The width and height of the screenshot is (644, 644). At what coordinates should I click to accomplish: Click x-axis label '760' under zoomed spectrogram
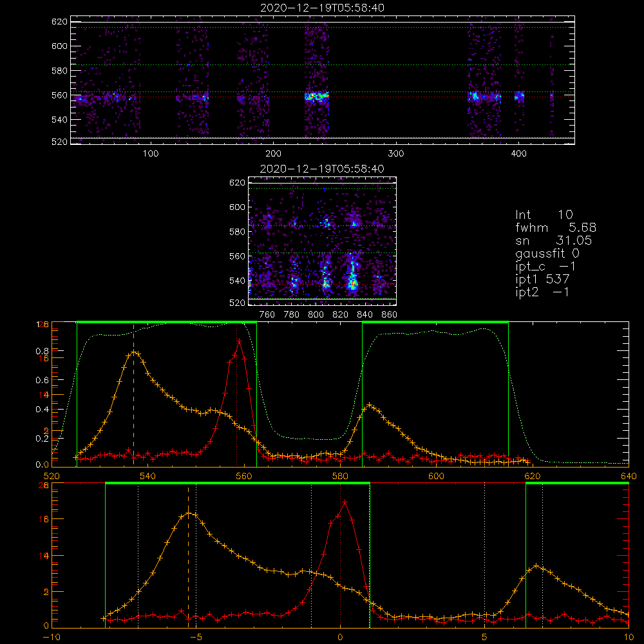[267, 314]
